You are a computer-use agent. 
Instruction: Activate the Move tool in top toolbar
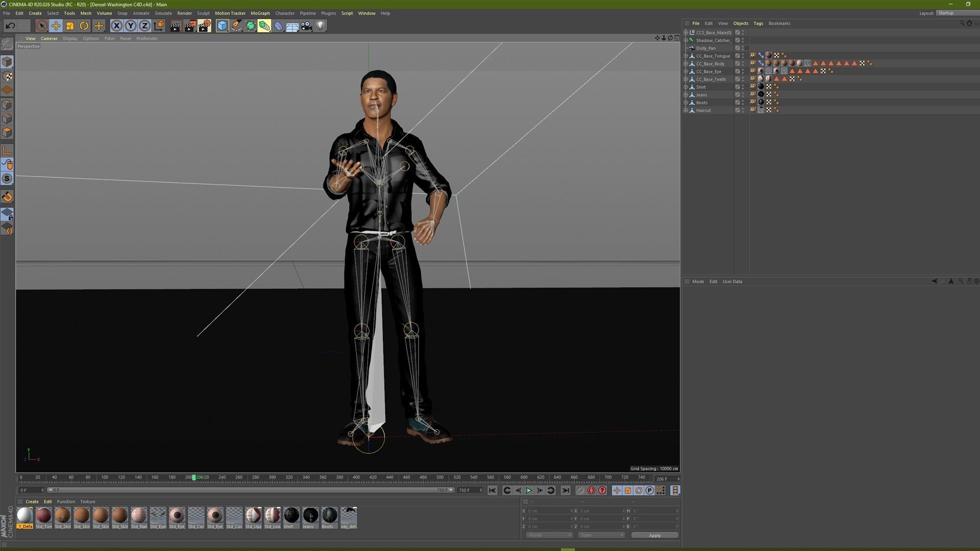pyautogui.click(x=56, y=26)
